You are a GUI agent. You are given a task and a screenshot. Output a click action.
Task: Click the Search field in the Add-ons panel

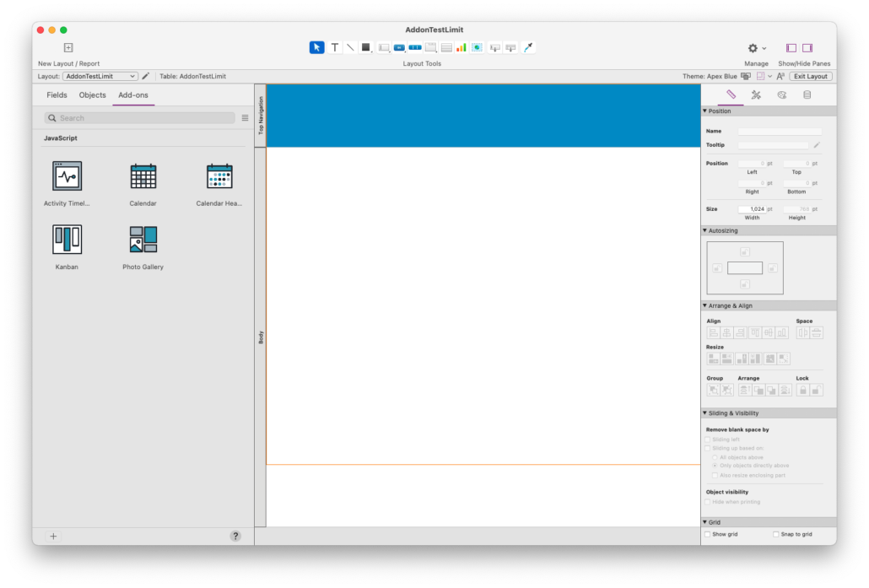pos(139,117)
